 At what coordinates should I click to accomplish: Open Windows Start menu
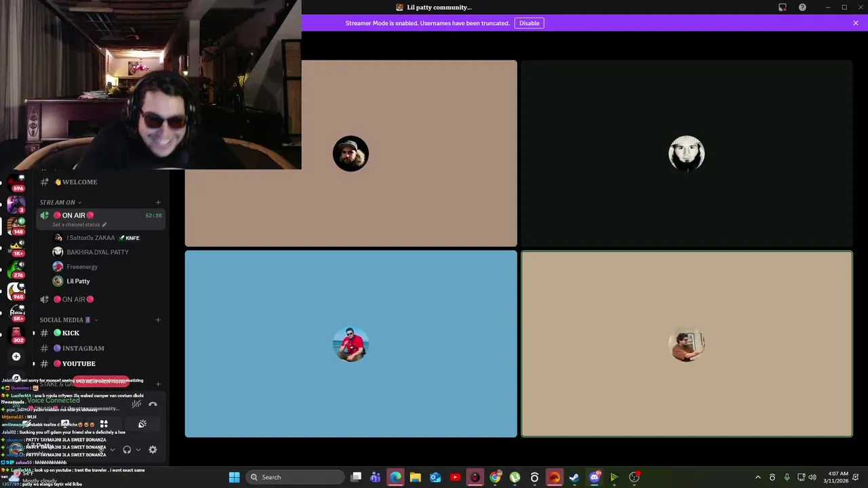(x=234, y=477)
